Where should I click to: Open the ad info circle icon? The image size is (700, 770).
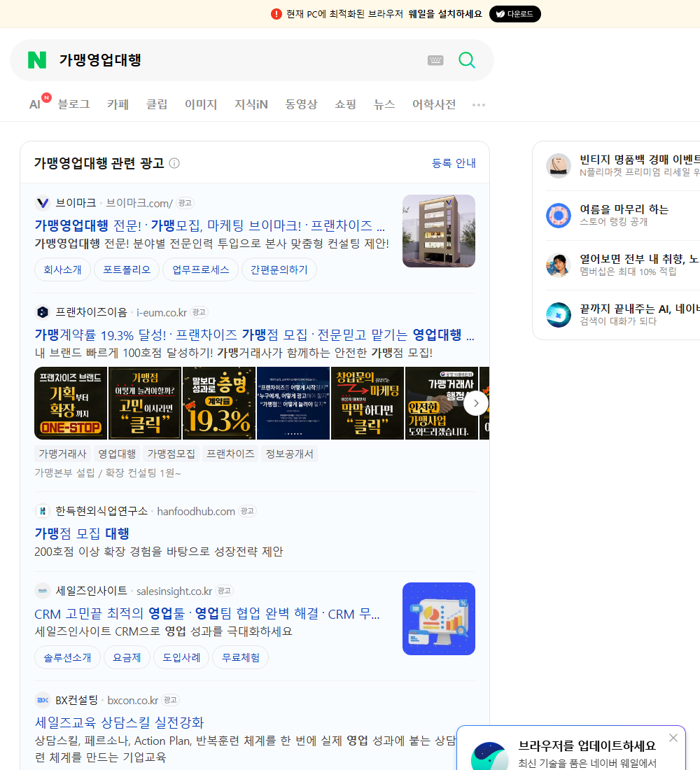(x=174, y=163)
